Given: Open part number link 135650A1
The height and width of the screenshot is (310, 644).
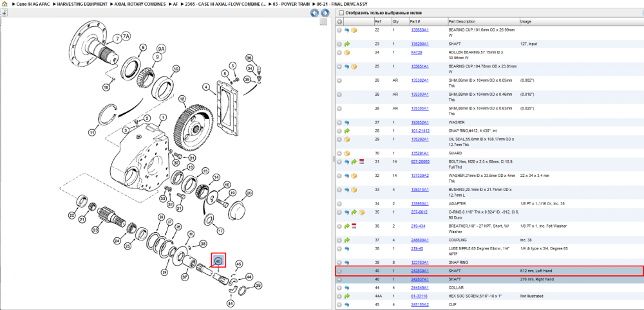Looking at the screenshot, I should [420, 30].
